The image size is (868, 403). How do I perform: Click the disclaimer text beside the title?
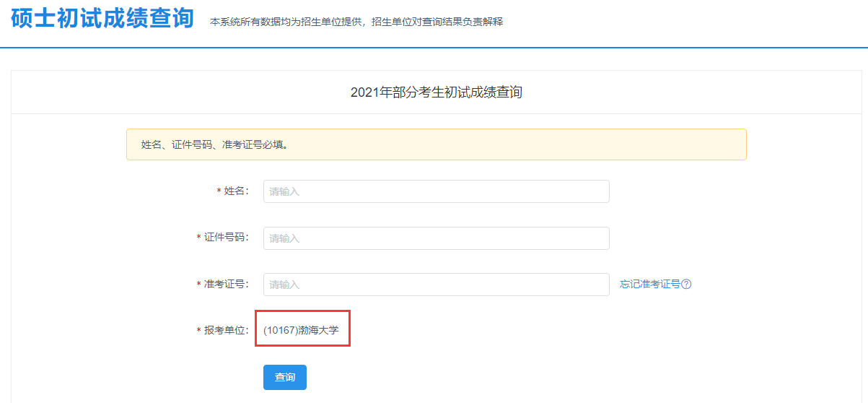[356, 22]
